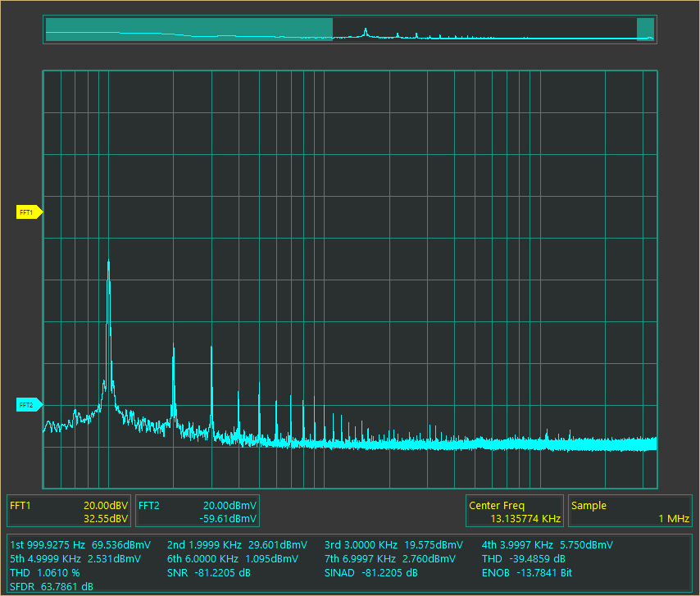Click the 1 MHz sample value
700x596 pixels.
point(674,519)
